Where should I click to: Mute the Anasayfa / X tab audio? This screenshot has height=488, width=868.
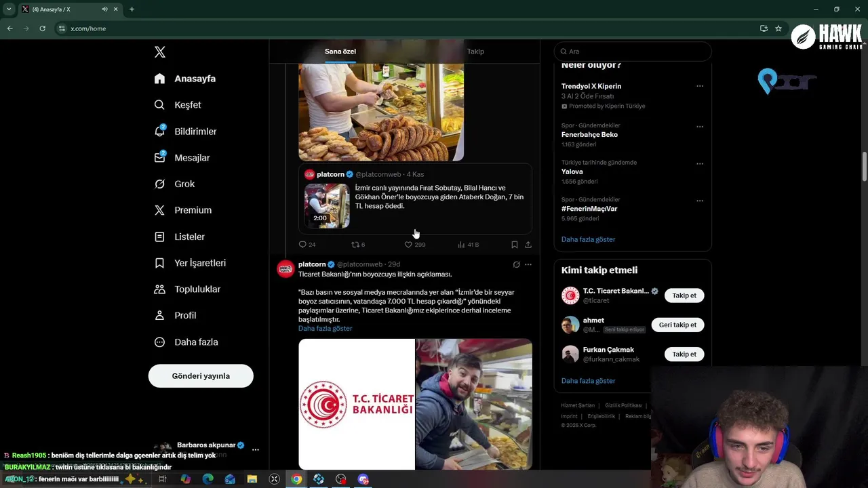[x=104, y=9]
